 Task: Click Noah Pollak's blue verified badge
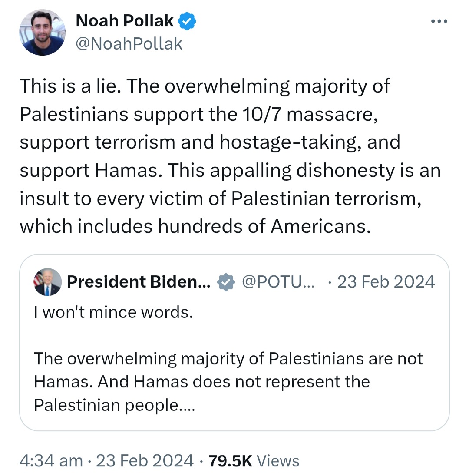[x=187, y=21]
